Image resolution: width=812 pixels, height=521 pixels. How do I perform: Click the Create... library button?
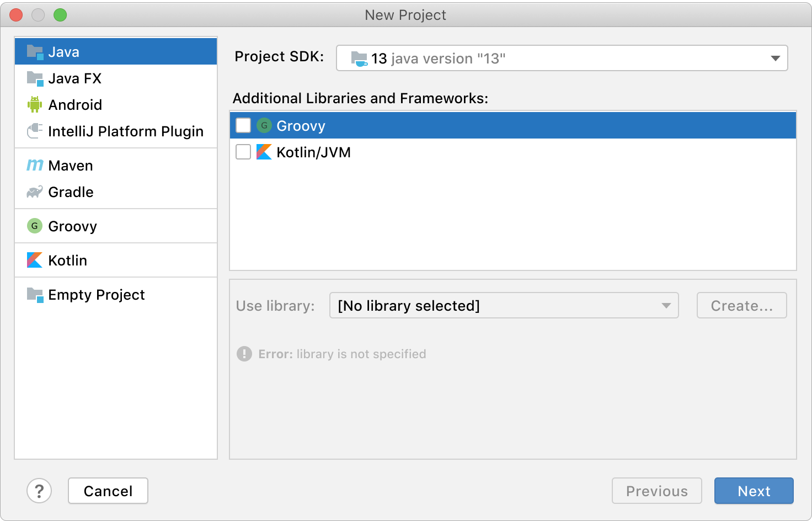(x=741, y=305)
